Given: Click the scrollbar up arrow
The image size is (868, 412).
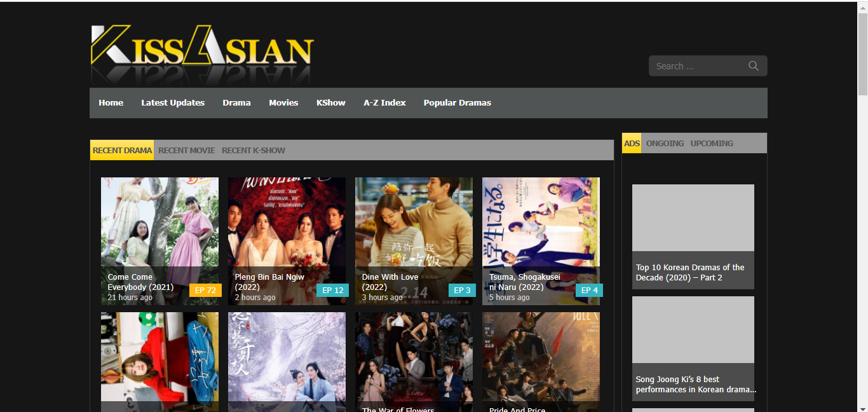Looking at the screenshot, I should [x=863, y=6].
